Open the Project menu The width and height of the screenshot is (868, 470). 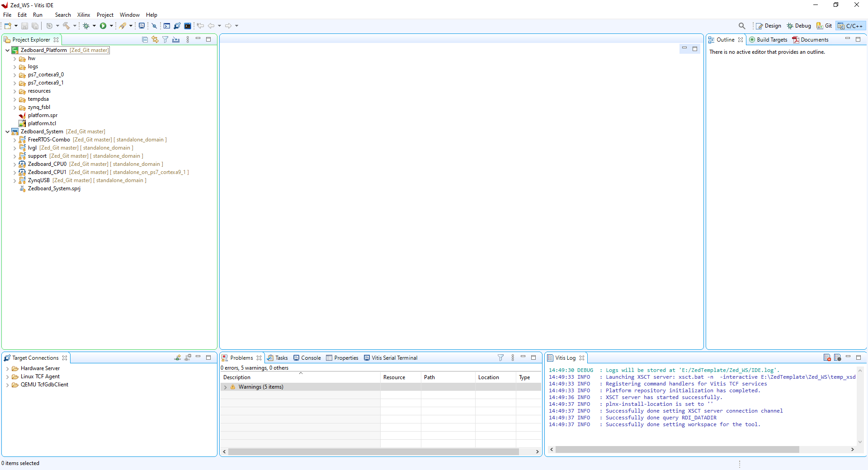(x=105, y=15)
